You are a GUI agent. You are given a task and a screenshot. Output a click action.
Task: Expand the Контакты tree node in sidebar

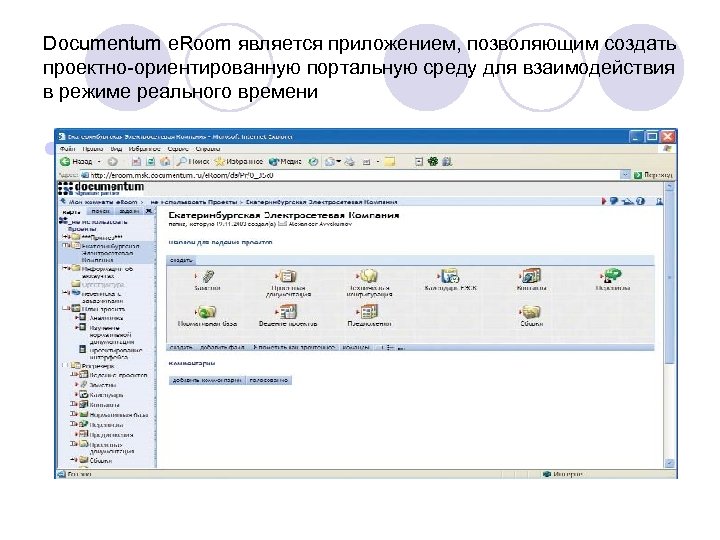coord(72,405)
